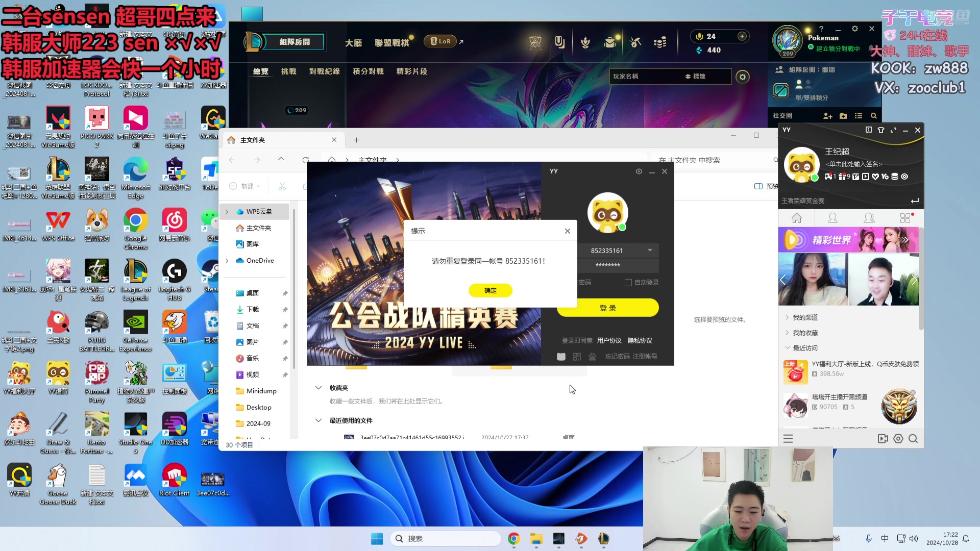Viewport: 980px width, 551px height.
Task: Show previous featured streamer in YY carousel
Action: pos(783,280)
